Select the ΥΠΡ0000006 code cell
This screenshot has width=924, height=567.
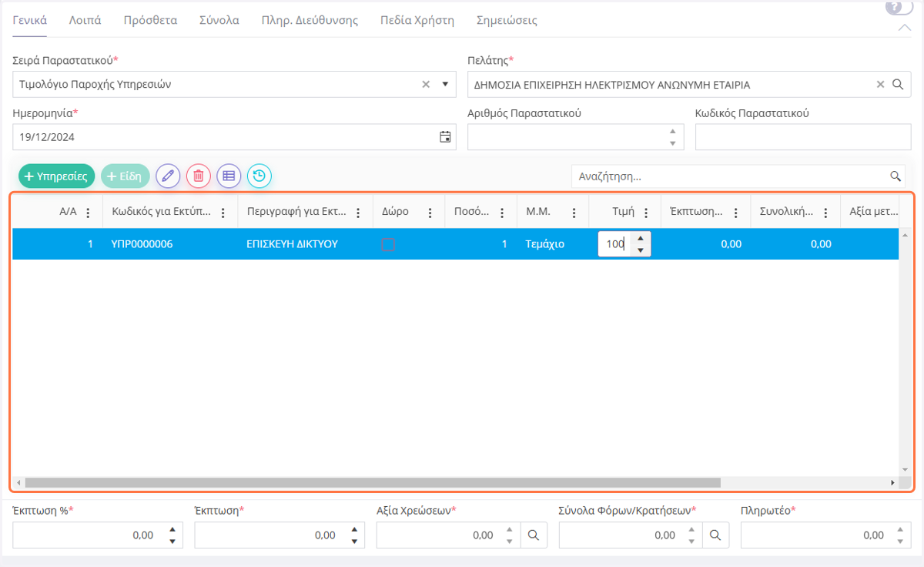point(170,244)
